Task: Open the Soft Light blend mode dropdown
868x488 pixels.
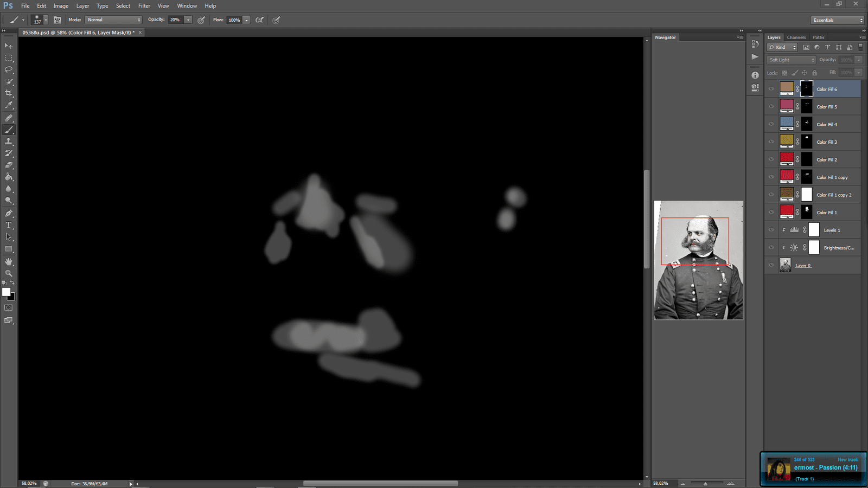Action: 791,60
